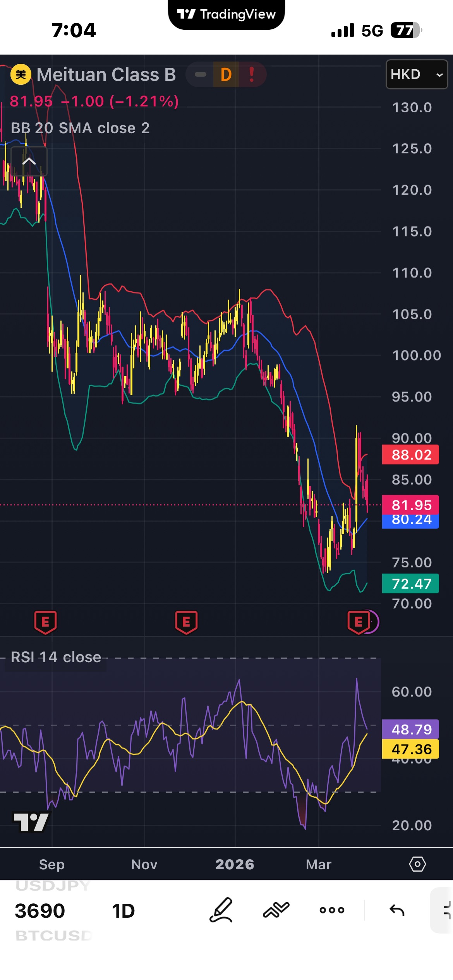The width and height of the screenshot is (453, 980).
Task: Open the HKD currency dropdown
Action: point(417,74)
